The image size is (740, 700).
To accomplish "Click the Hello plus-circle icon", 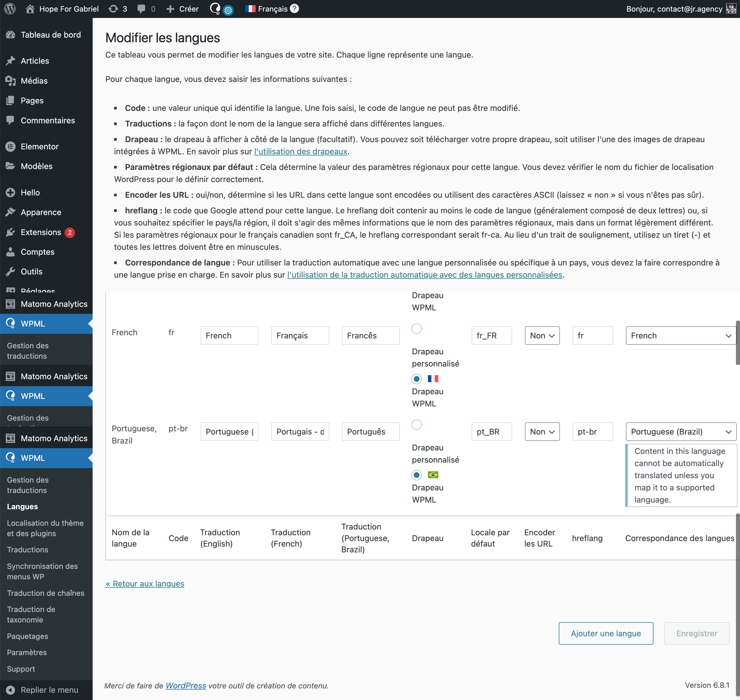I will 10,192.
